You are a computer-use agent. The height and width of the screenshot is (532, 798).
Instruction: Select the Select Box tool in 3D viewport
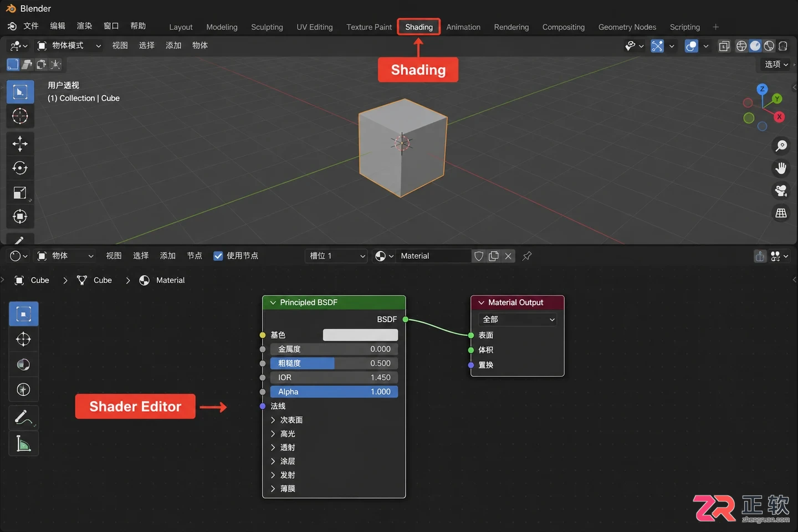pyautogui.click(x=20, y=91)
